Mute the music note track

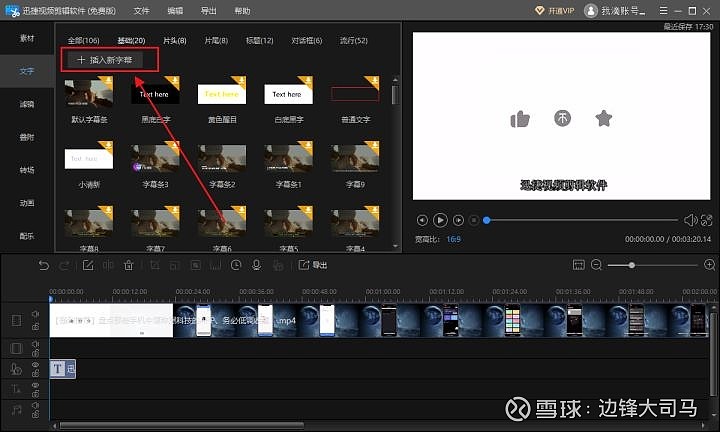pos(35,405)
